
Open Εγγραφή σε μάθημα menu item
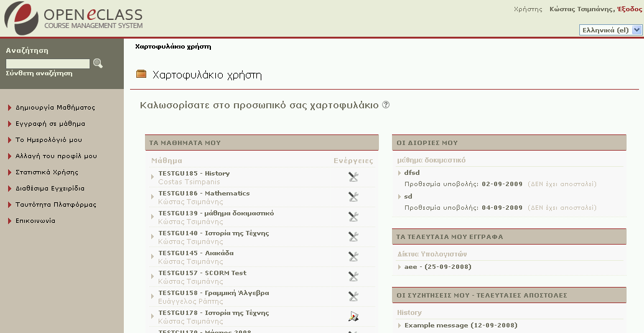click(x=50, y=124)
